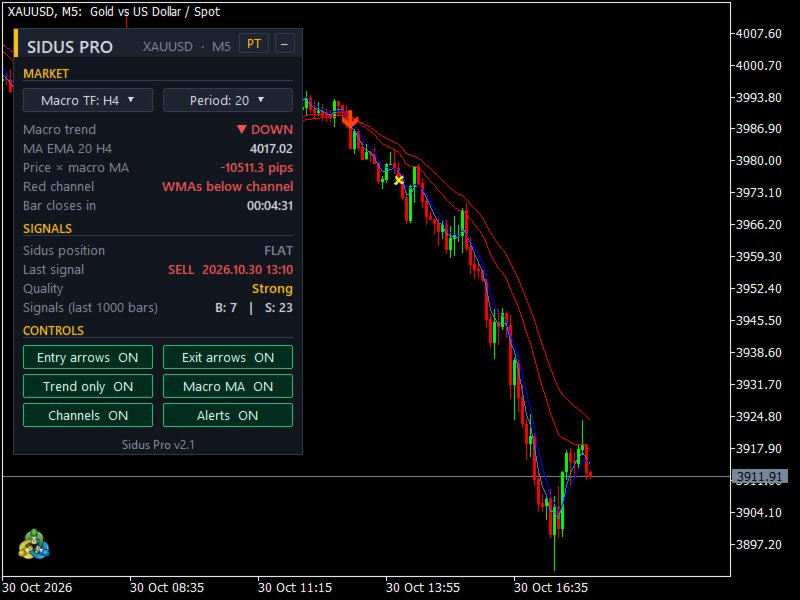The width and height of the screenshot is (800, 600).
Task: Click the 30 Oct 13:55 time label
Action: pyautogui.click(x=423, y=588)
